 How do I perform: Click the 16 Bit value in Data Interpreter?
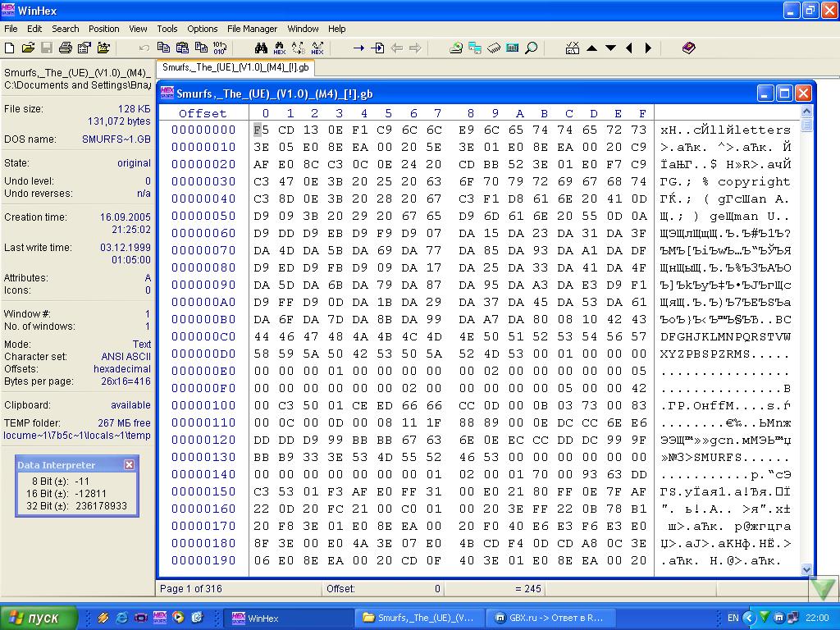90,493
